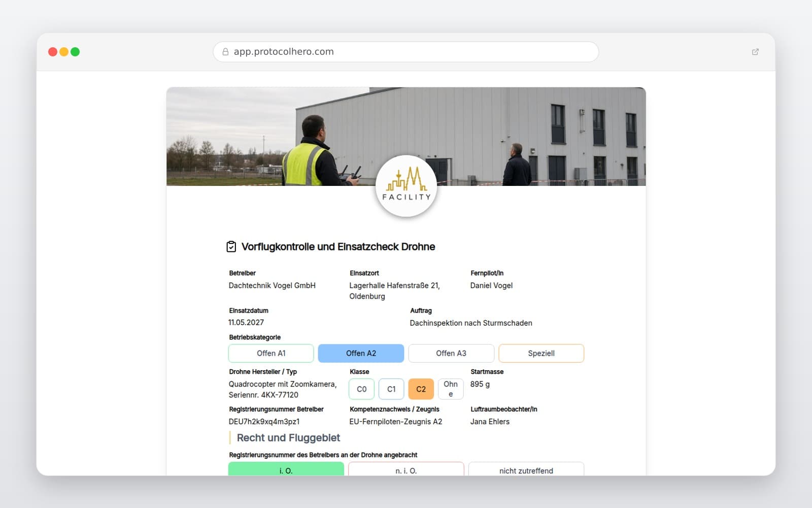Click the Startmasse value 895 g

point(480,384)
